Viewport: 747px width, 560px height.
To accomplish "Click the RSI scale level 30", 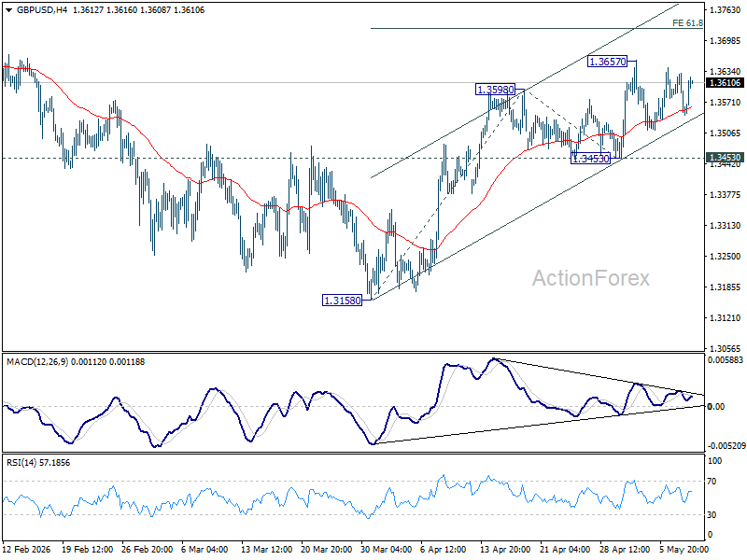I will pyautogui.click(x=712, y=515).
